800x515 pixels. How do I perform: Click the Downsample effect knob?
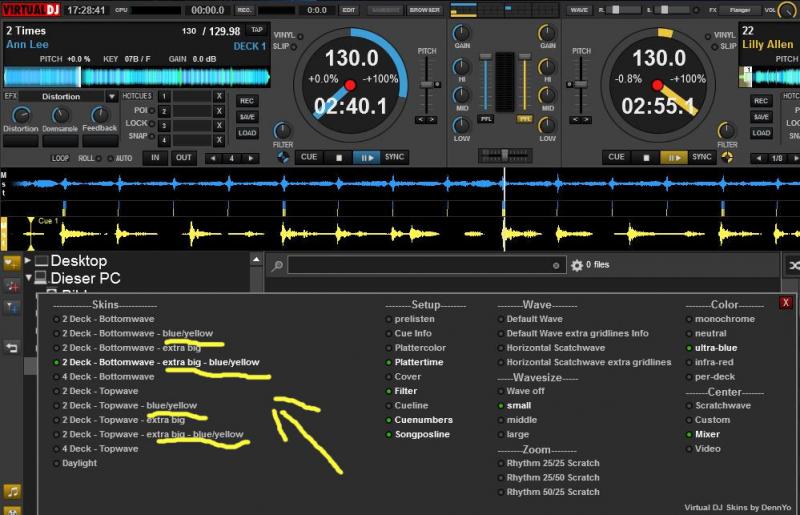click(x=60, y=115)
